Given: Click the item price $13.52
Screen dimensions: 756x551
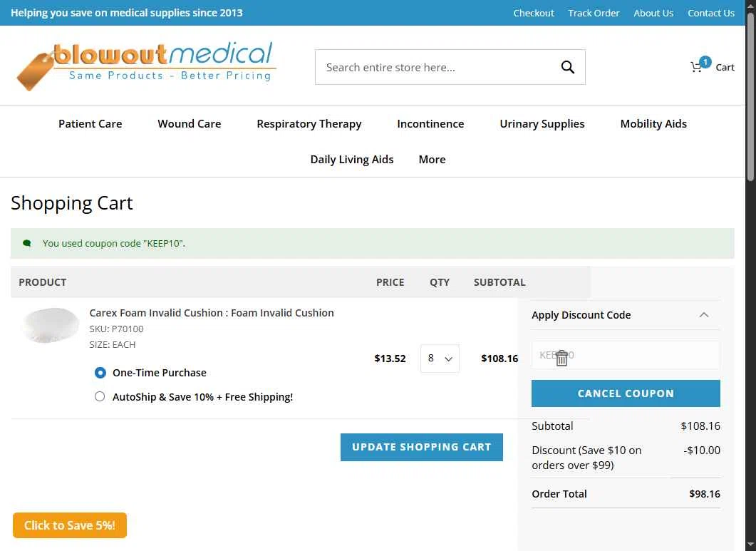Looking at the screenshot, I should (390, 358).
